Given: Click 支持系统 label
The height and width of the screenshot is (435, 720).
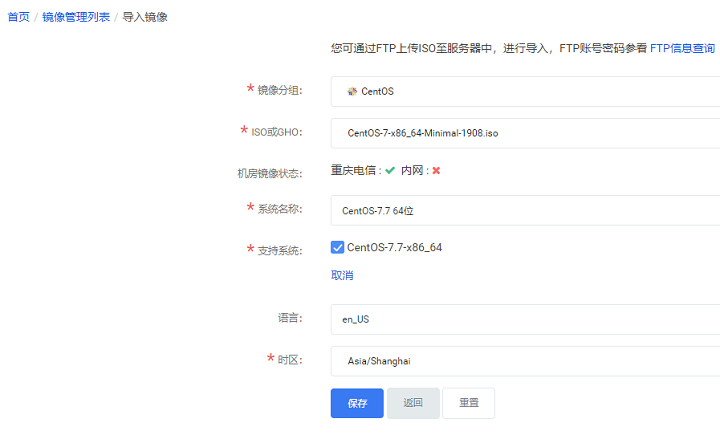Looking at the screenshot, I should 280,251.
